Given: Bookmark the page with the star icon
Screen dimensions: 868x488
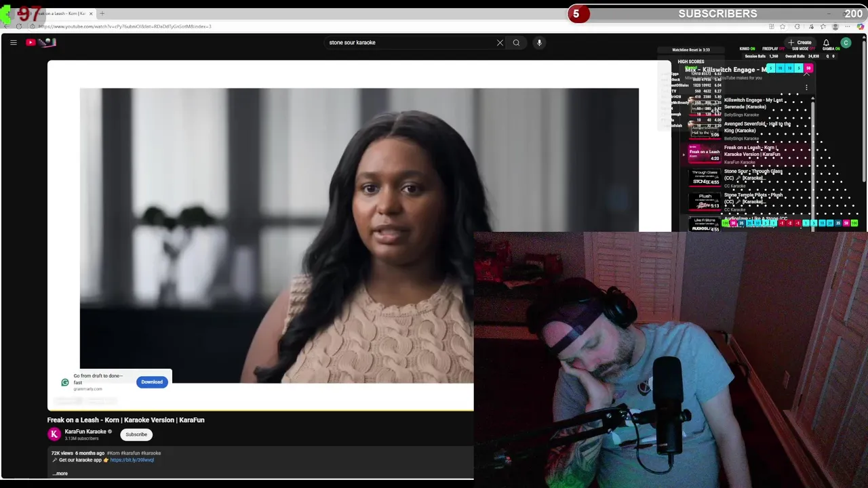Looking at the screenshot, I should pyautogui.click(x=783, y=26).
